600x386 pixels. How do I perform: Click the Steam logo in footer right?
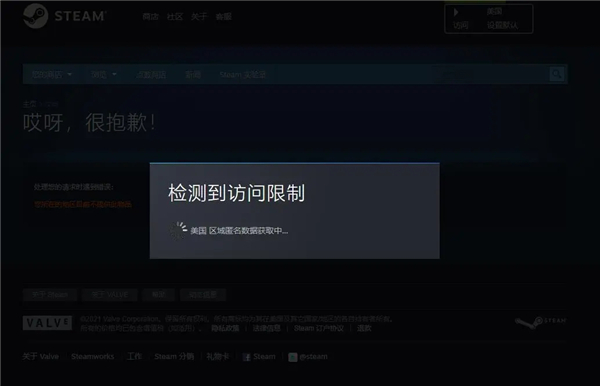click(x=540, y=322)
